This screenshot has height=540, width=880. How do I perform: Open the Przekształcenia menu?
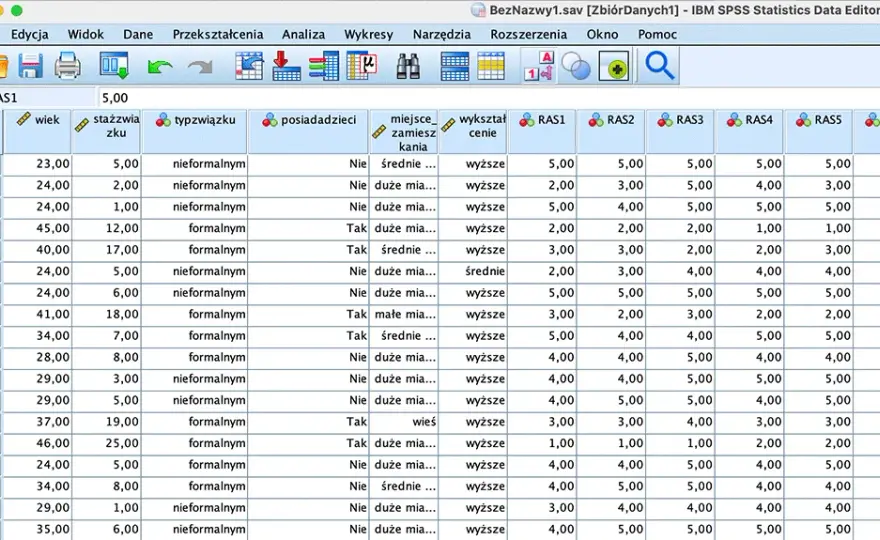click(x=218, y=34)
